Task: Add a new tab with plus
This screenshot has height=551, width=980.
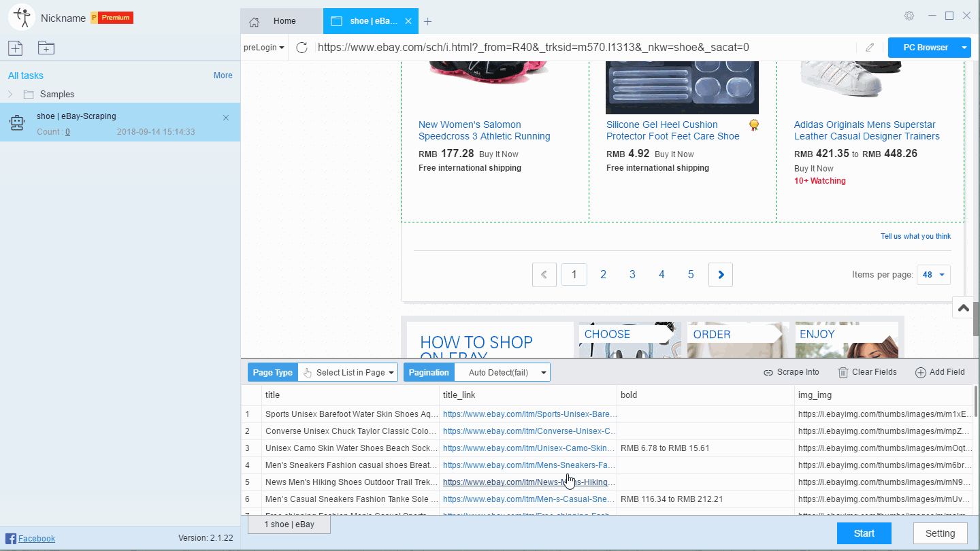Action: [427, 21]
